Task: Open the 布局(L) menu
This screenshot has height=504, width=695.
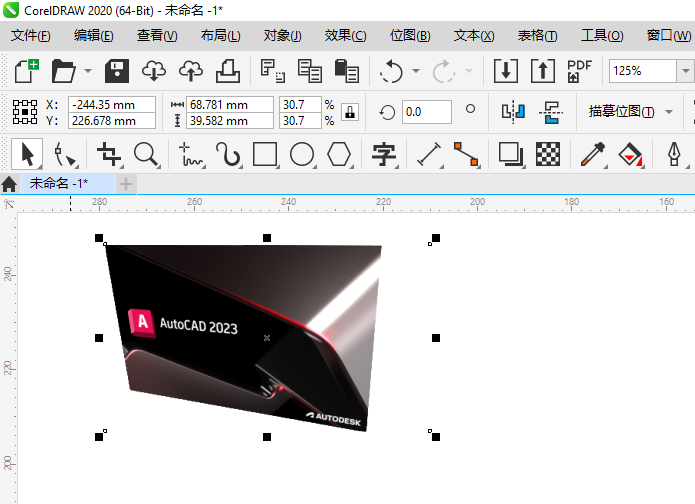Action: (220, 35)
